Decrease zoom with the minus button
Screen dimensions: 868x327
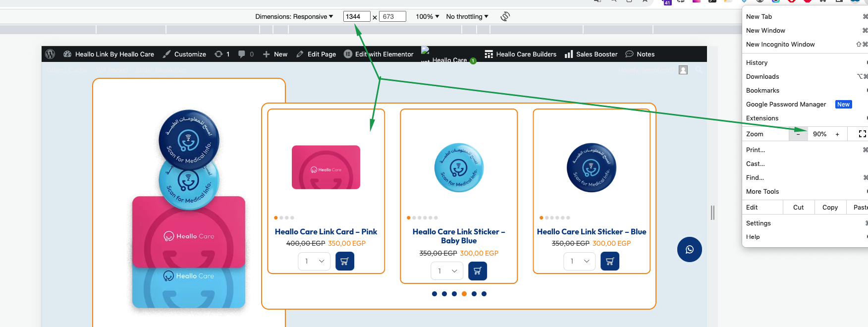coord(798,134)
